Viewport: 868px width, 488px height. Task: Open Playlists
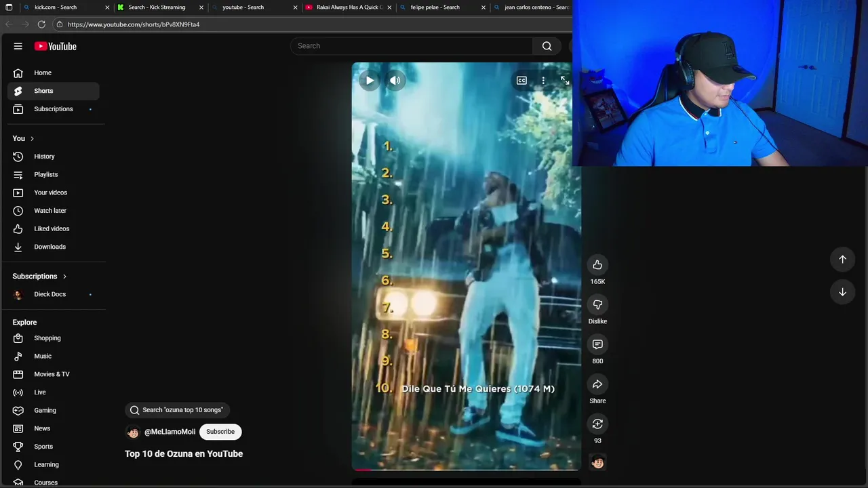click(54, 175)
